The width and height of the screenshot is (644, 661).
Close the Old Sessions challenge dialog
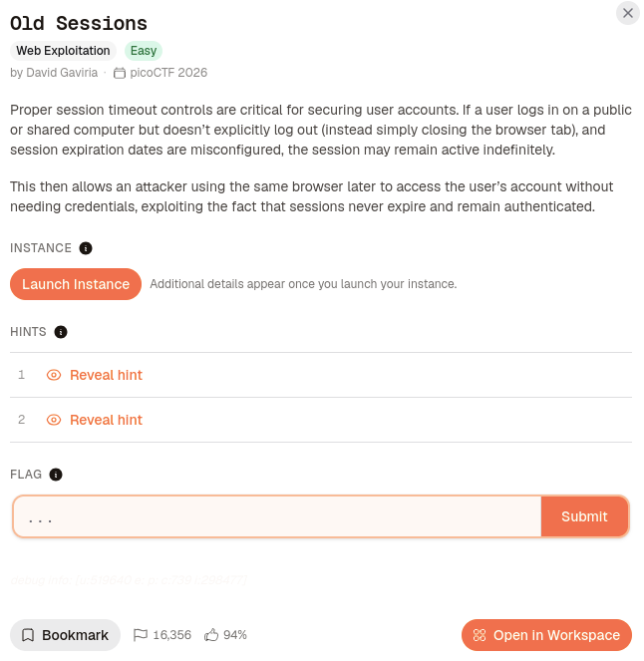point(628,13)
